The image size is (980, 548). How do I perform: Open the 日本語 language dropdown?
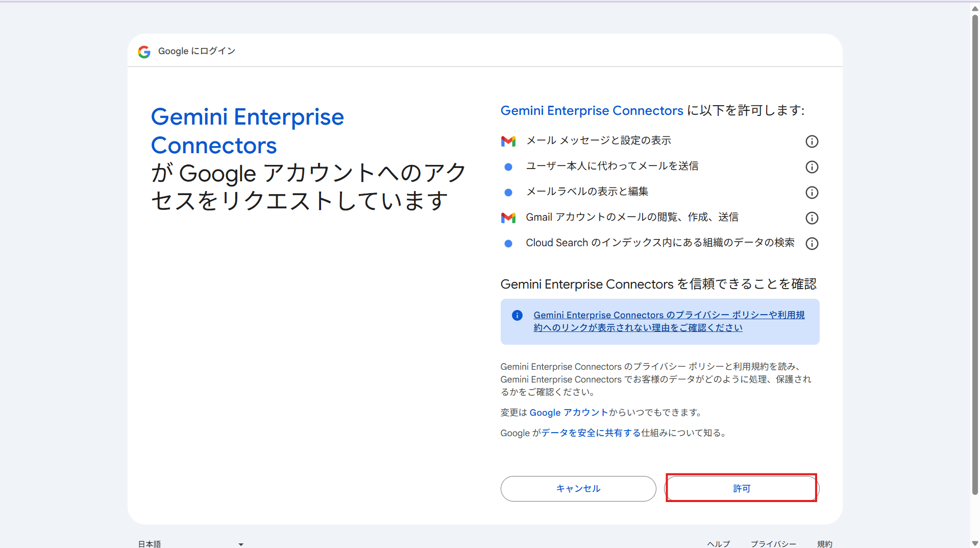click(x=191, y=543)
